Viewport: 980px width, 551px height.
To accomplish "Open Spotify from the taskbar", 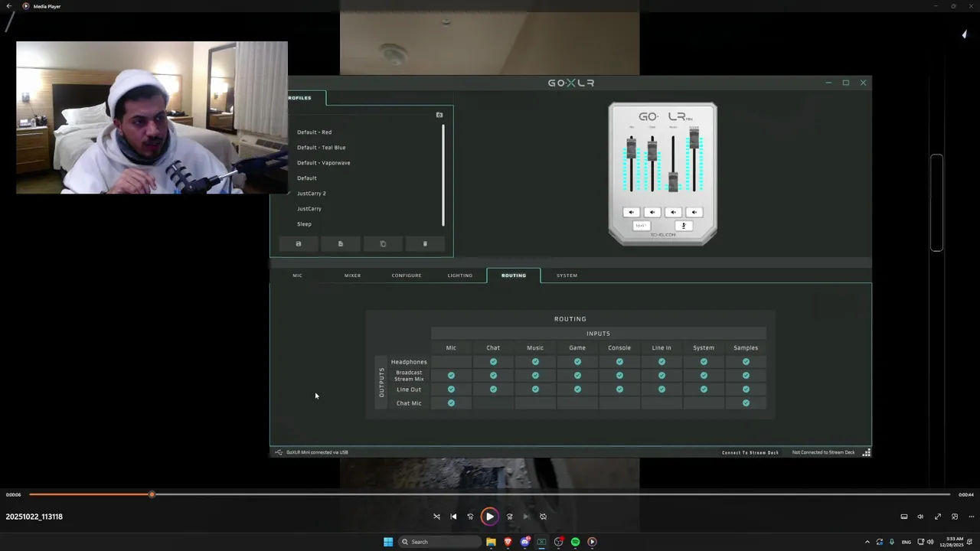I will click(575, 542).
